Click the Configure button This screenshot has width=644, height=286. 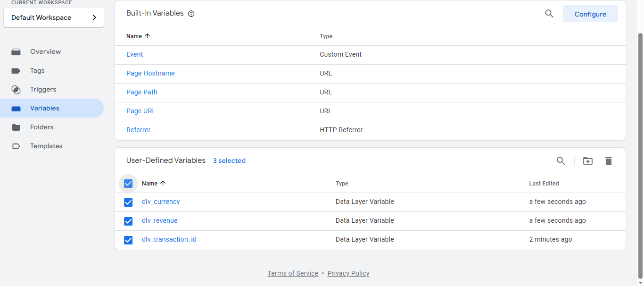(590, 14)
